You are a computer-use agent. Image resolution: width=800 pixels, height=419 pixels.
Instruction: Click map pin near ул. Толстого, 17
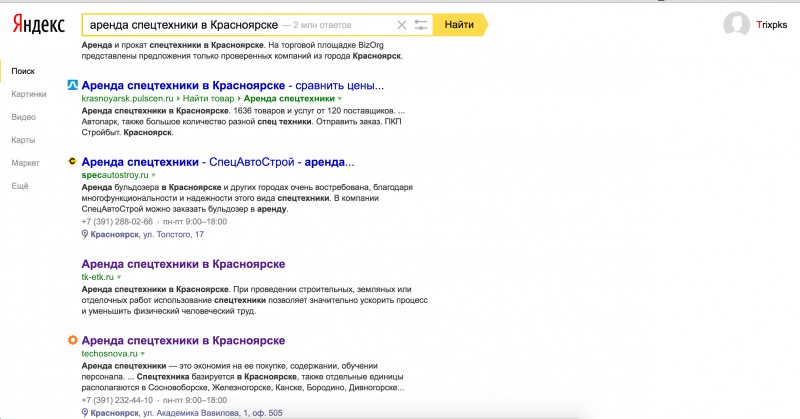coord(85,234)
